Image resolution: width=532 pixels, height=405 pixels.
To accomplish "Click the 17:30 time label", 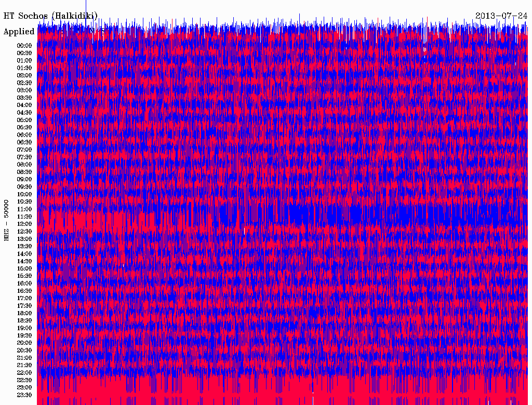I will [x=24, y=306].
